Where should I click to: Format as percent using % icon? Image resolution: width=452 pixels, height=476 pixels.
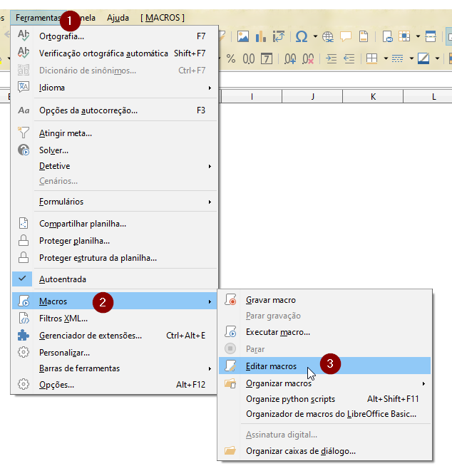click(x=231, y=58)
